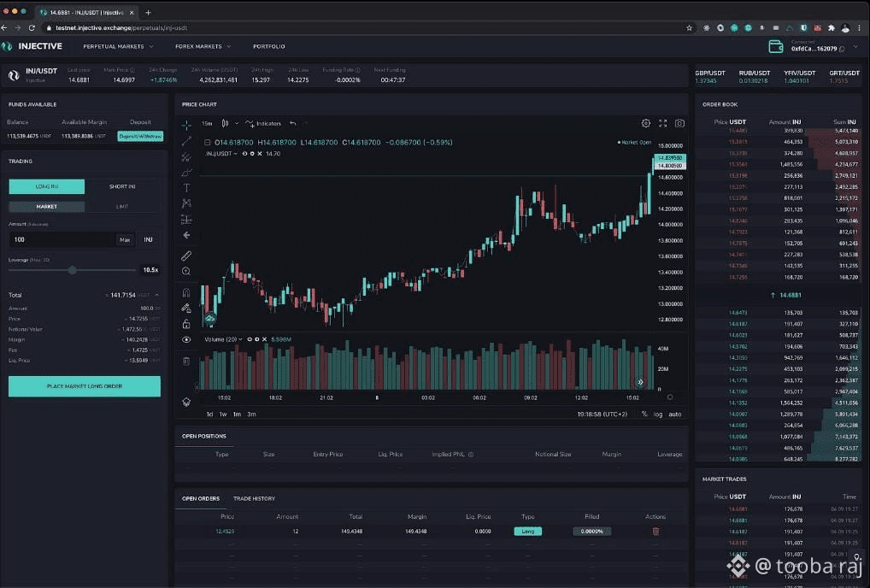
Task: Toggle lock all drawings icon
Action: click(x=186, y=323)
